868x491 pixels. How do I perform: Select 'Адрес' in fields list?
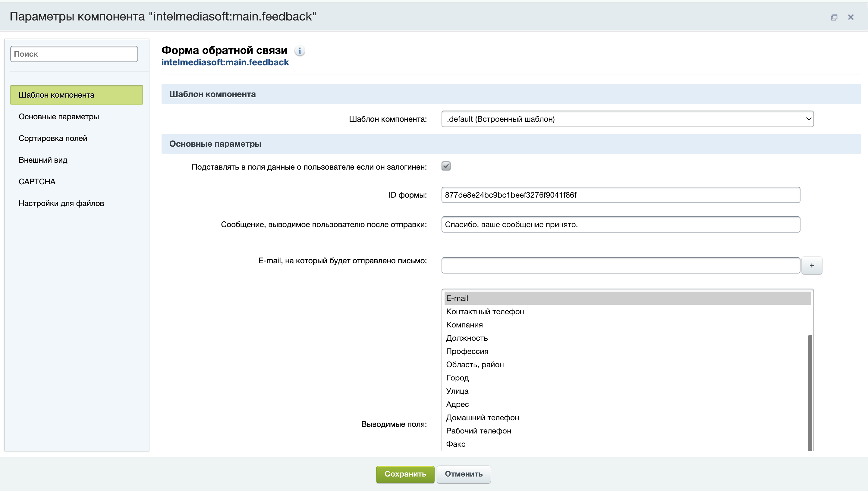pyautogui.click(x=627, y=404)
